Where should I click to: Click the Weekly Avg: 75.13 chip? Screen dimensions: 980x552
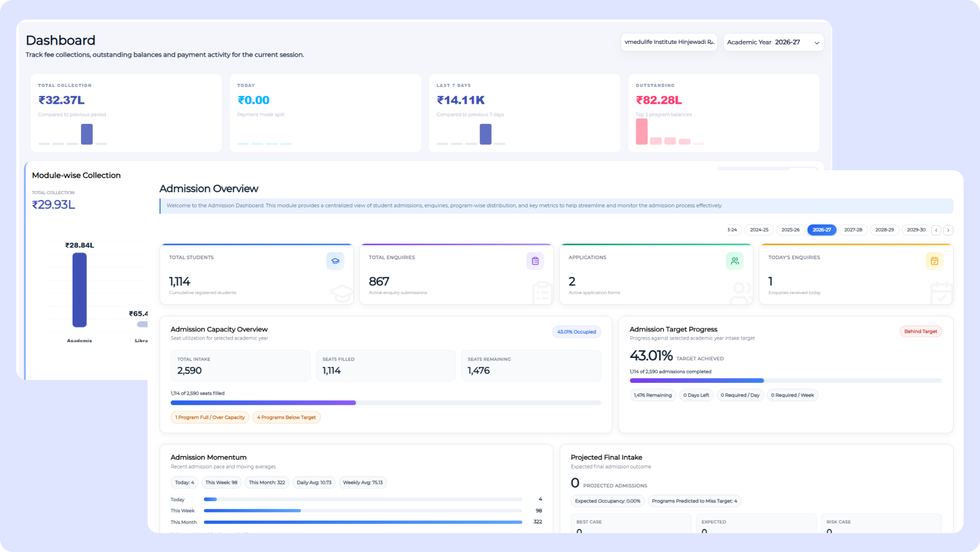[363, 483]
